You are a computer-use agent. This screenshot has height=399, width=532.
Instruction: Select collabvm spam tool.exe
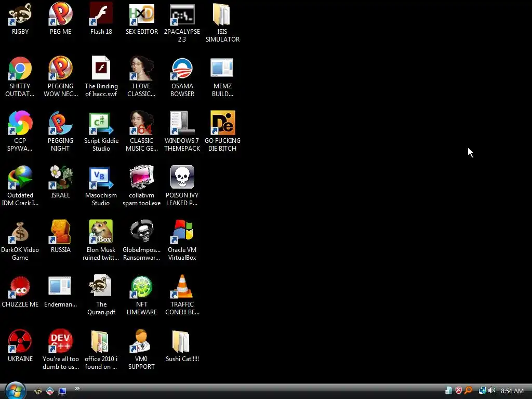point(141,177)
